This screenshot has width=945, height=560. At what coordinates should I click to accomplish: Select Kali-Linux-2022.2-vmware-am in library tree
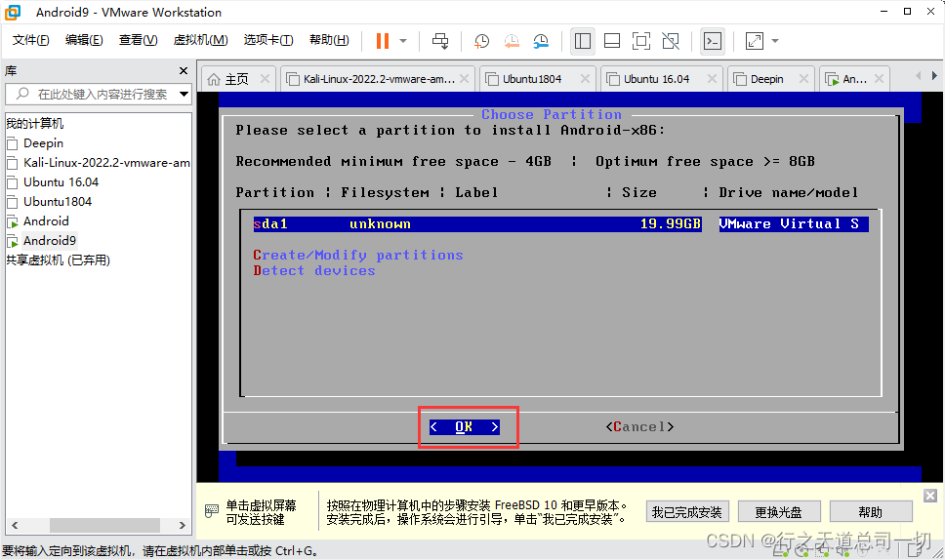100,163
